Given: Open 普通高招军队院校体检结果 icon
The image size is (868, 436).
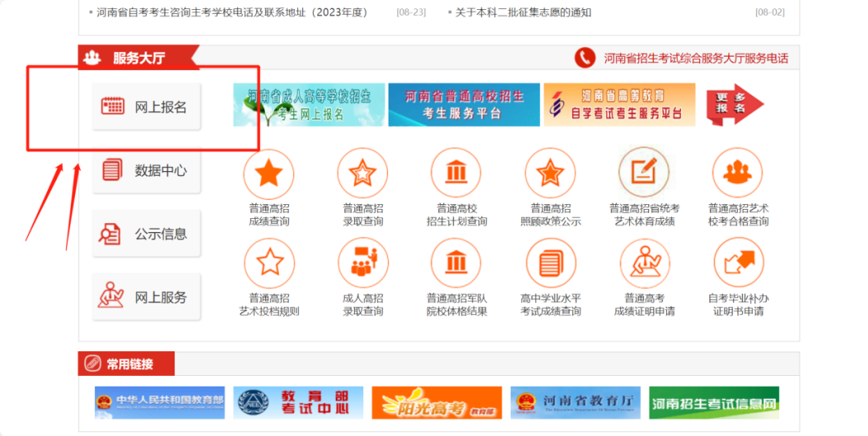Looking at the screenshot, I should 456,263.
